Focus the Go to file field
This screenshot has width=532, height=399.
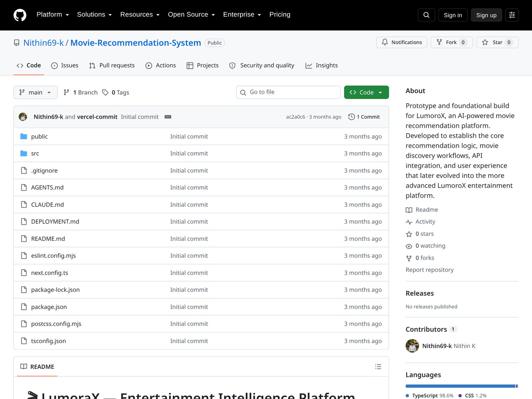coord(288,92)
